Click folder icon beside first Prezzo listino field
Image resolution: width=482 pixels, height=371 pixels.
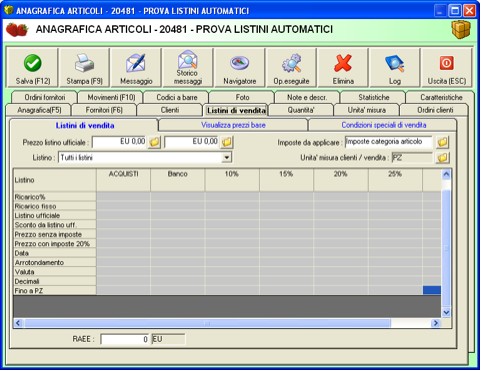pos(154,142)
